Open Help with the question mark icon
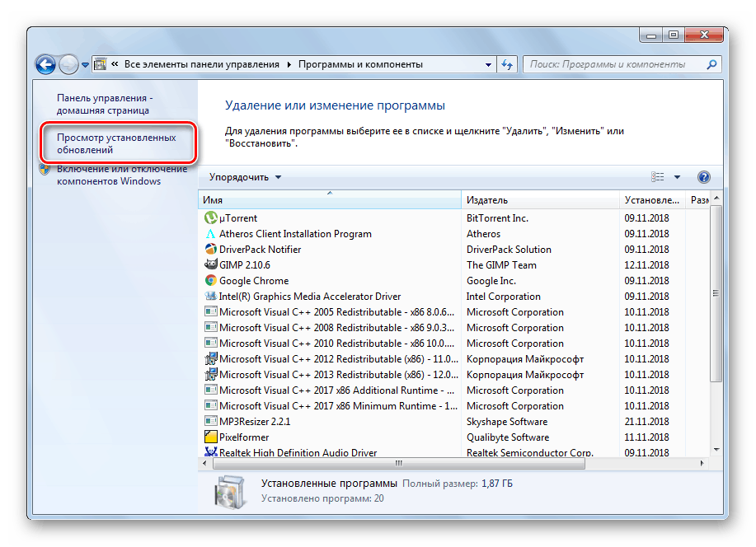 click(703, 177)
